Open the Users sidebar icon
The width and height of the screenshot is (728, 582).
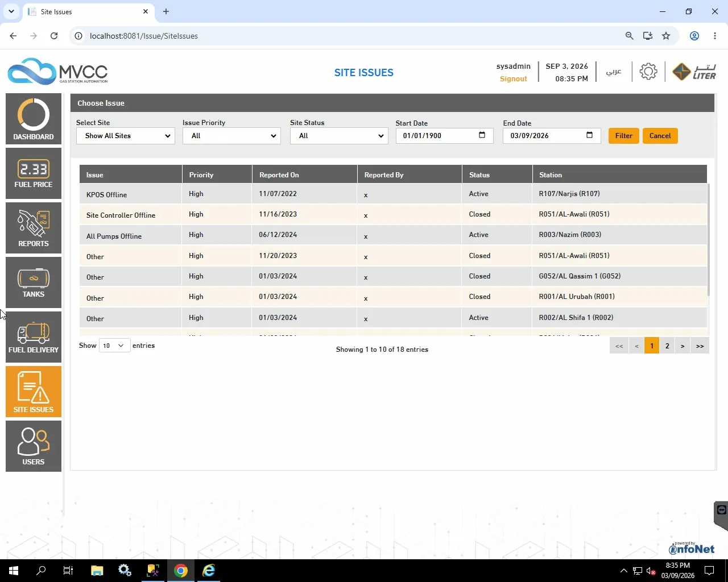pyautogui.click(x=34, y=446)
